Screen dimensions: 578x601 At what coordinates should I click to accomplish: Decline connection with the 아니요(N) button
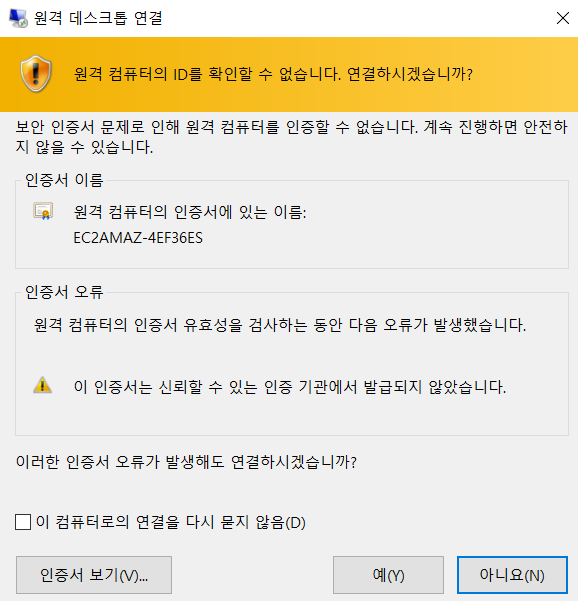coord(512,575)
